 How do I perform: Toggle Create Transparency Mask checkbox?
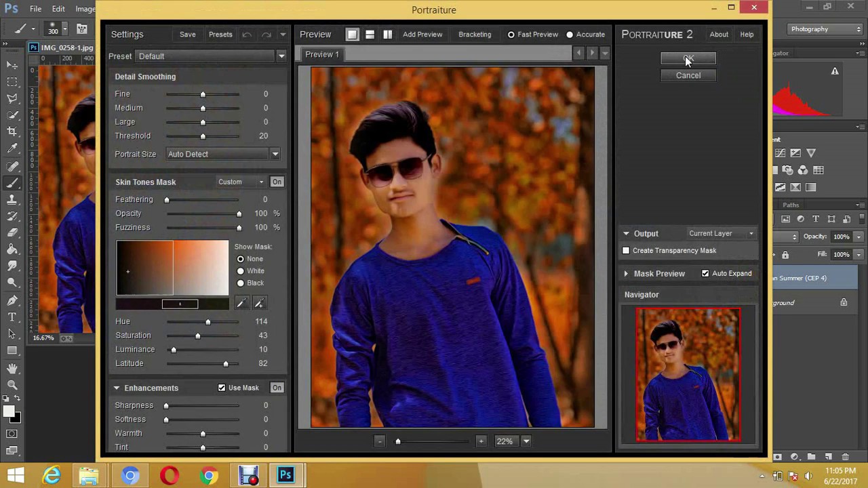pyautogui.click(x=626, y=251)
